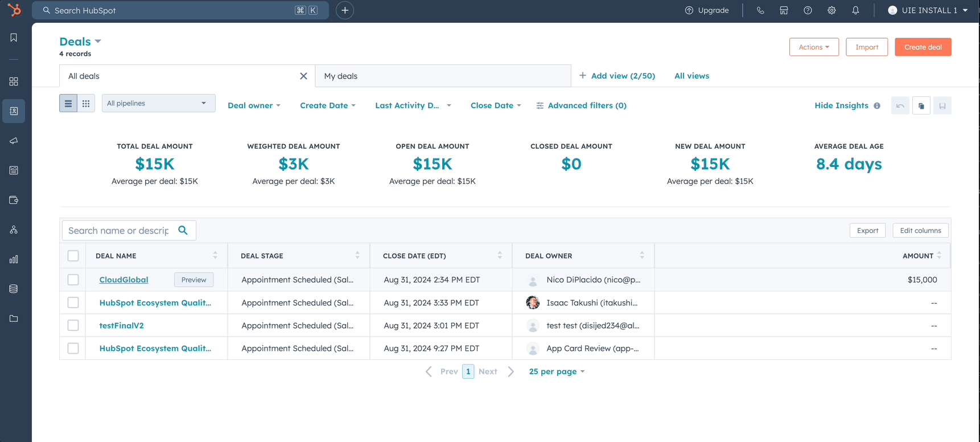Open Automation workflow icon in sidebar
The width and height of the screenshot is (980, 442).
(x=14, y=230)
